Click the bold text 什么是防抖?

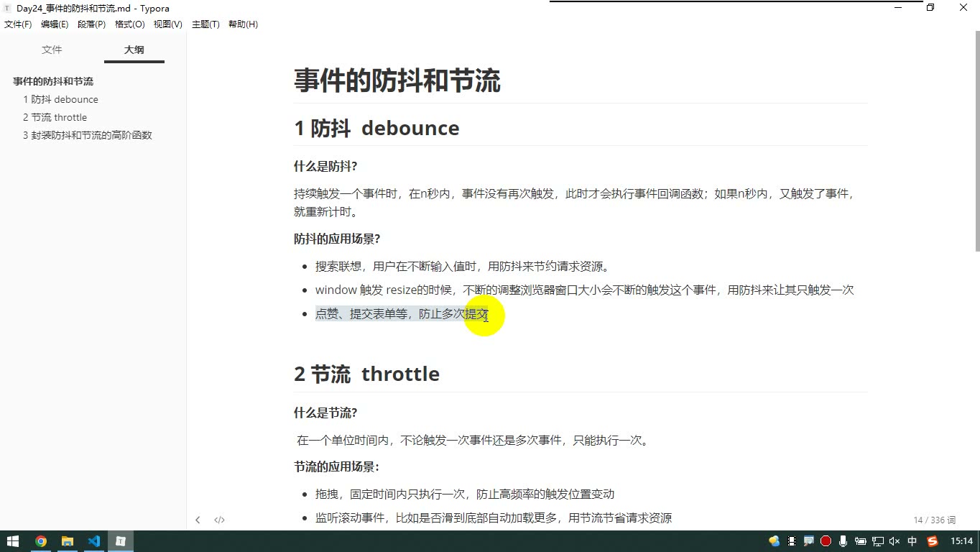click(x=325, y=167)
